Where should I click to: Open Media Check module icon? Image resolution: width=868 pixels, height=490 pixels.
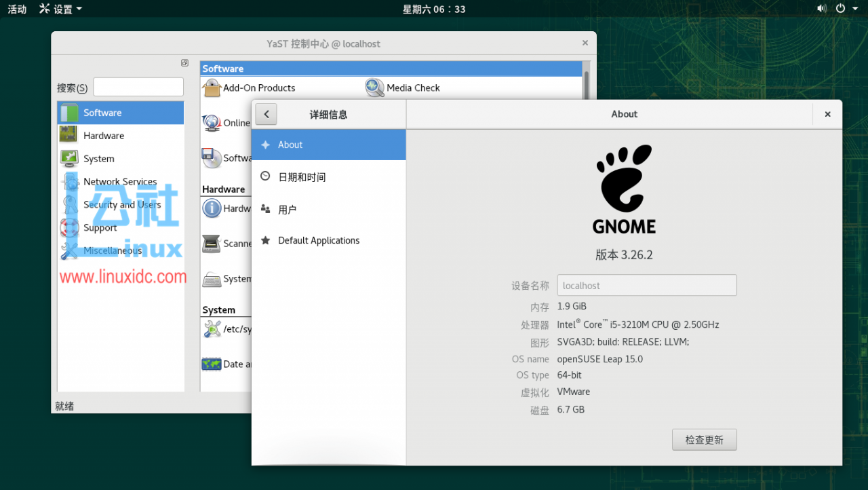pos(375,88)
